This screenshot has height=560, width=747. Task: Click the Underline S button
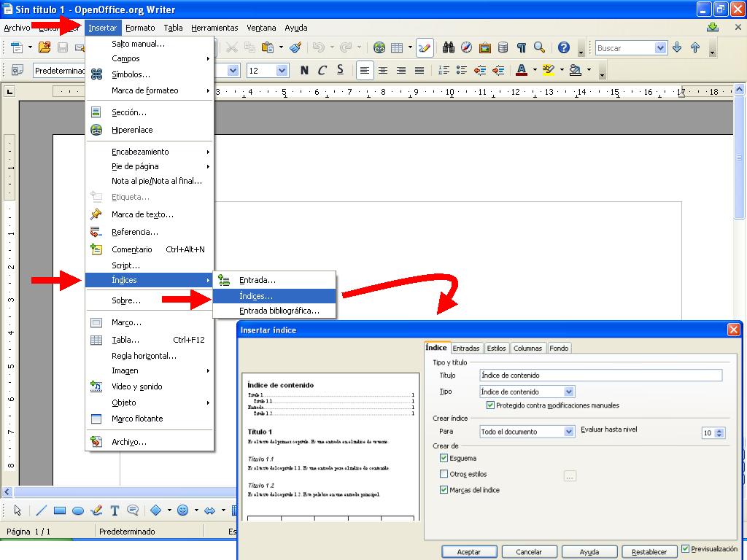pyautogui.click(x=340, y=71)
